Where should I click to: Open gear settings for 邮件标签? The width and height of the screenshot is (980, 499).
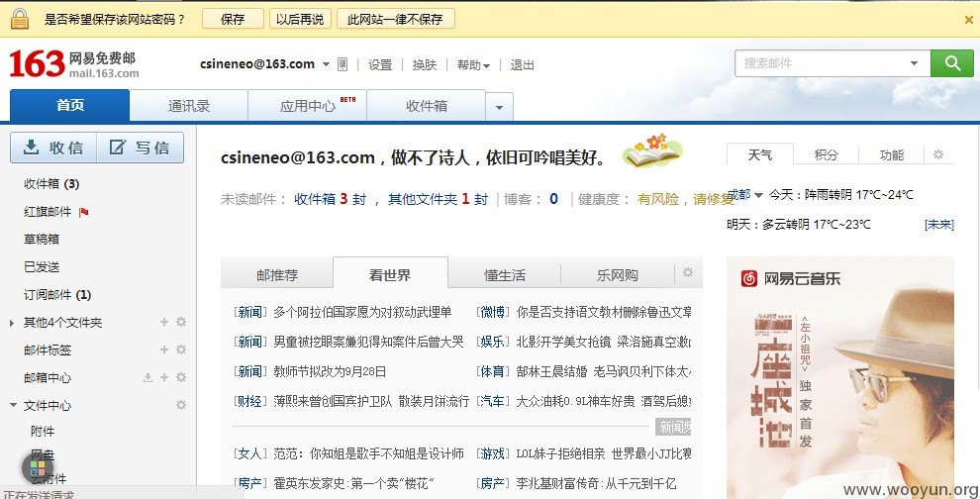pyautogui.click(x=181, y=349)
